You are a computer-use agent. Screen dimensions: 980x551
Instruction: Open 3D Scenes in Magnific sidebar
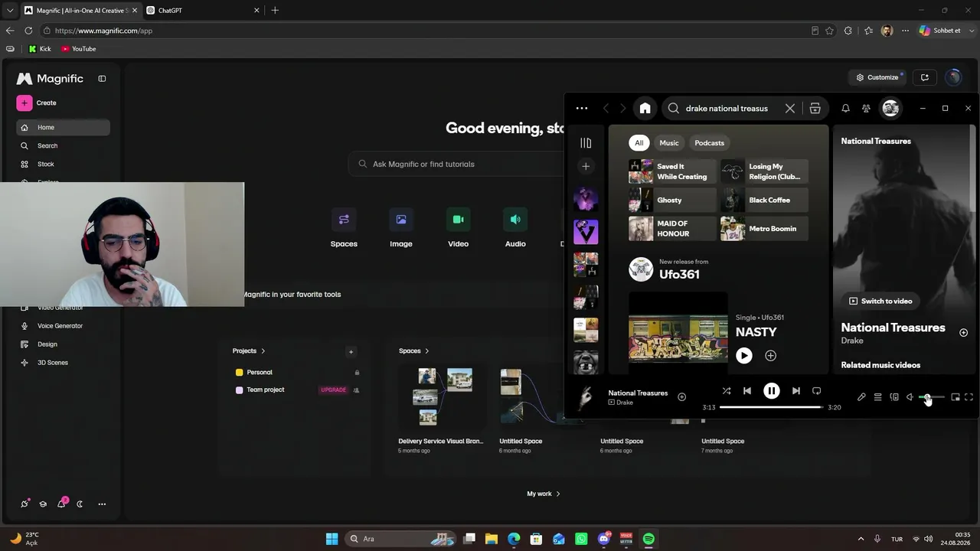[63, 363]
